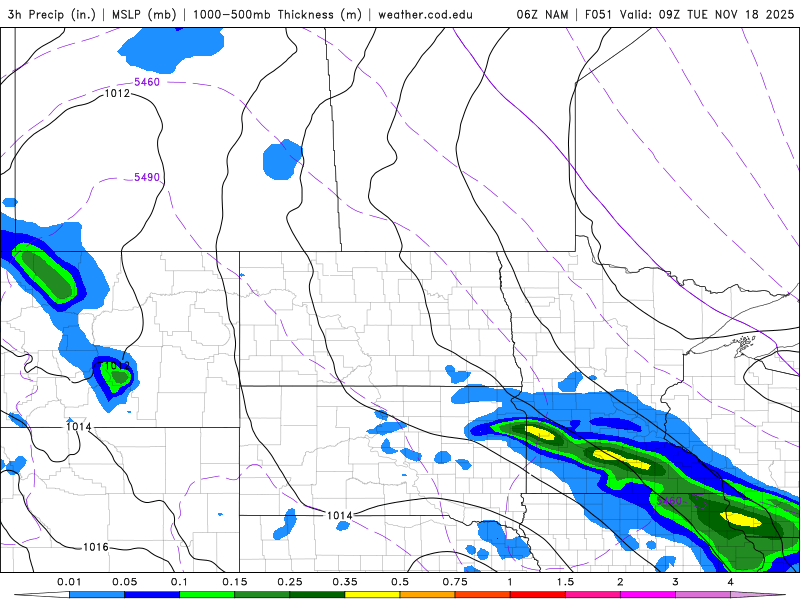Click the "0.35" legend value
The width and height of the screenshot is (800, 600).
345,582
